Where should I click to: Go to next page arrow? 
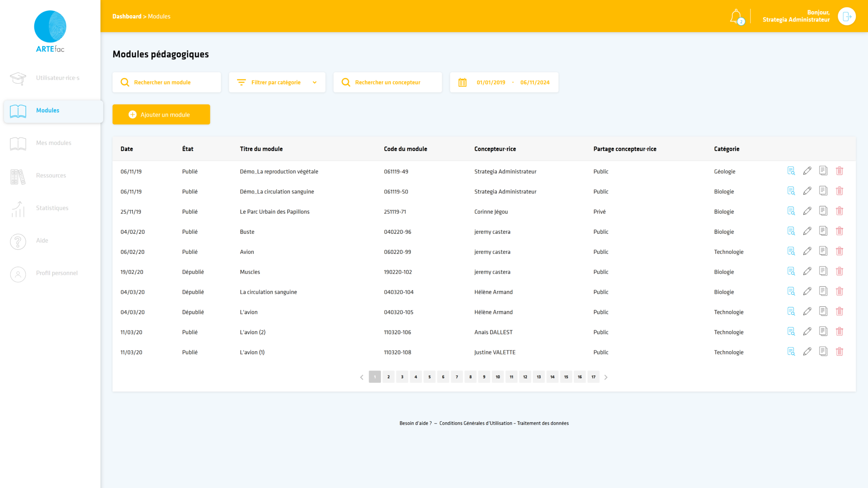coord(606,377)
